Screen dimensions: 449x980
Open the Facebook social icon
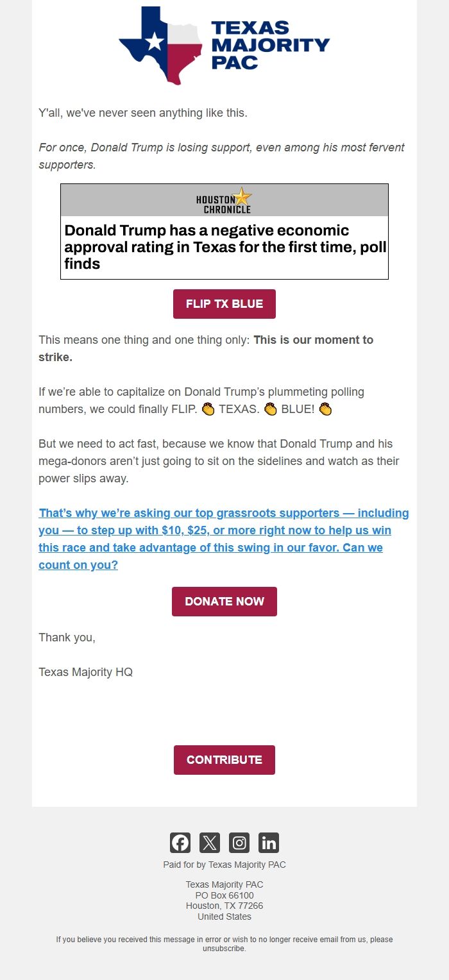coord(180,842)
